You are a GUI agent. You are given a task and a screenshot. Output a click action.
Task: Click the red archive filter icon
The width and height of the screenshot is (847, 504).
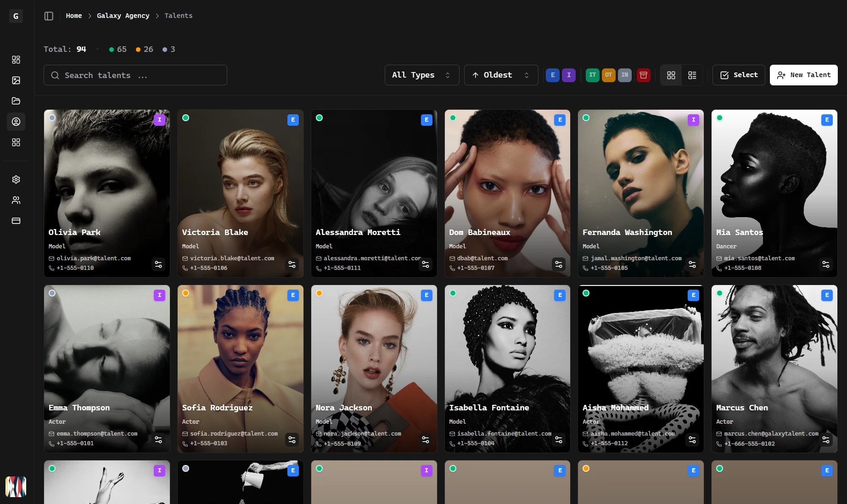point(643,75)
